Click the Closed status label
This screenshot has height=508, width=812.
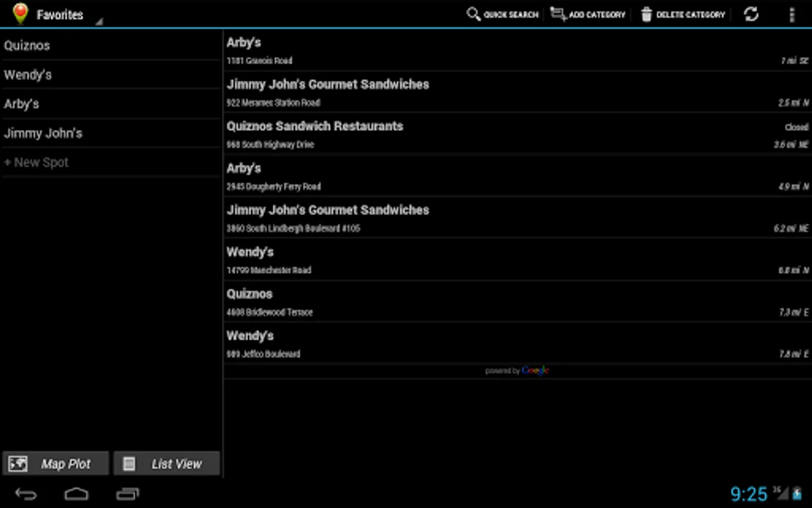(x=796, y=127)
